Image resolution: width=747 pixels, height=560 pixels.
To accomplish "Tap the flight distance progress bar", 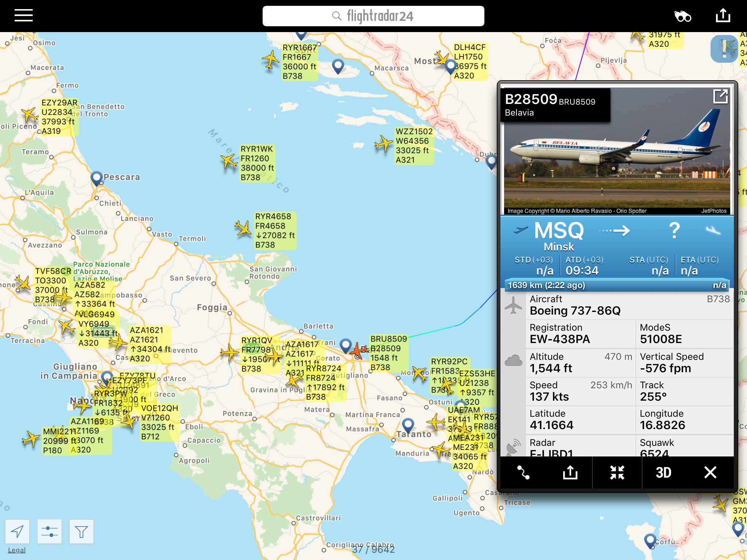I will pos(616,285).
